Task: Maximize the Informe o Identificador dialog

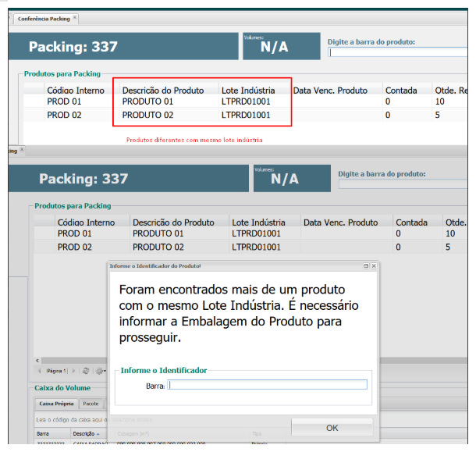Action: [x=366, y=265]
